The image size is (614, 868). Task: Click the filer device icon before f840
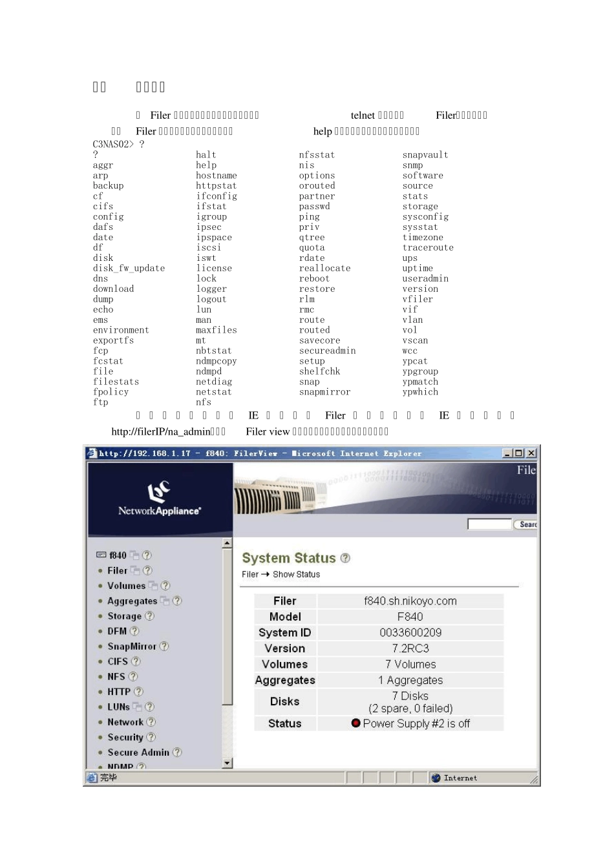coord(101,555)
